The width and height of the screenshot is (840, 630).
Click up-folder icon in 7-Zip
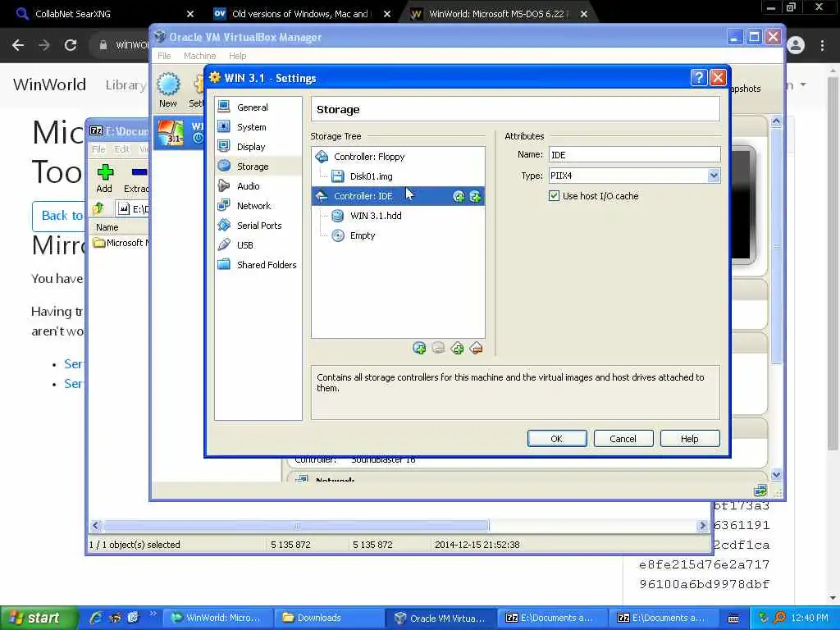tap(98, 208)
